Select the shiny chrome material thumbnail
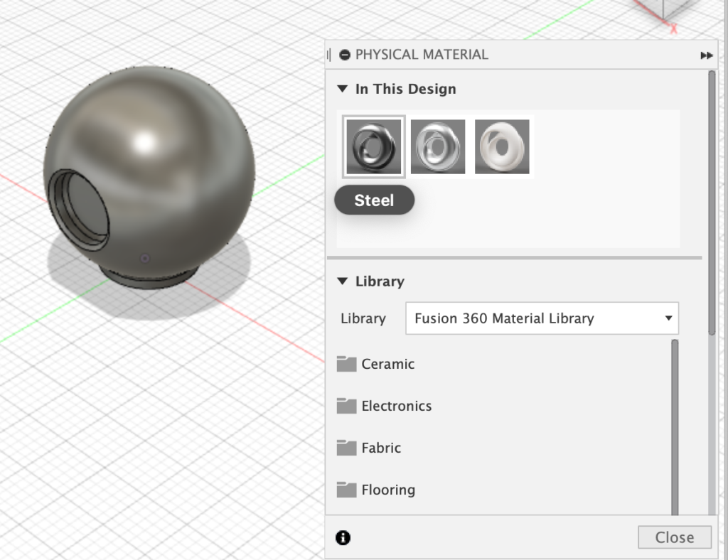The height and width of the screenshot is (560, 728). click(x=438, y=146)
